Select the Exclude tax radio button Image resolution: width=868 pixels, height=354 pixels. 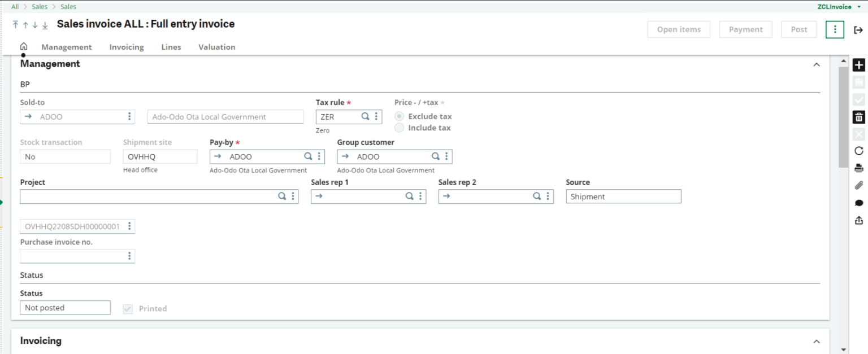coord(399,116)
